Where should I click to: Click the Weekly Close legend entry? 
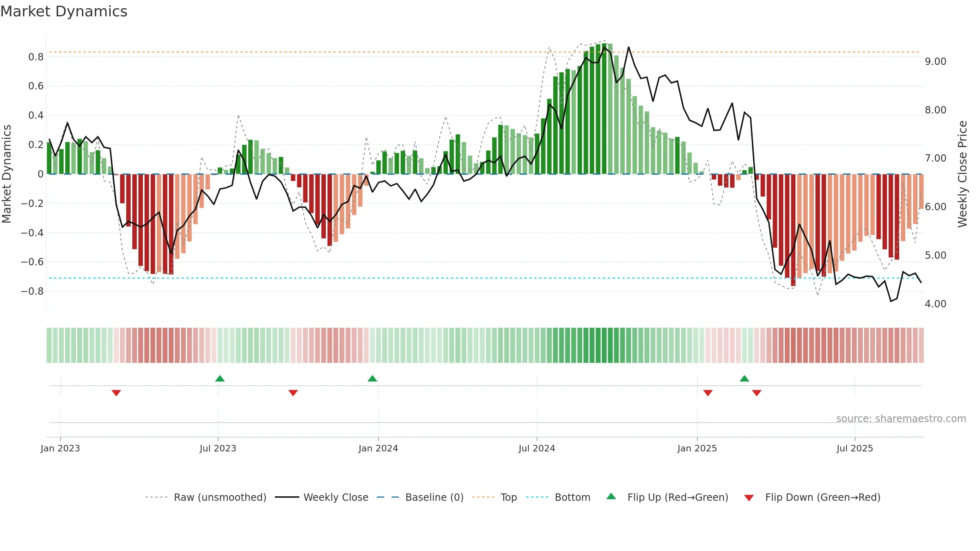(x=322, y=497)
